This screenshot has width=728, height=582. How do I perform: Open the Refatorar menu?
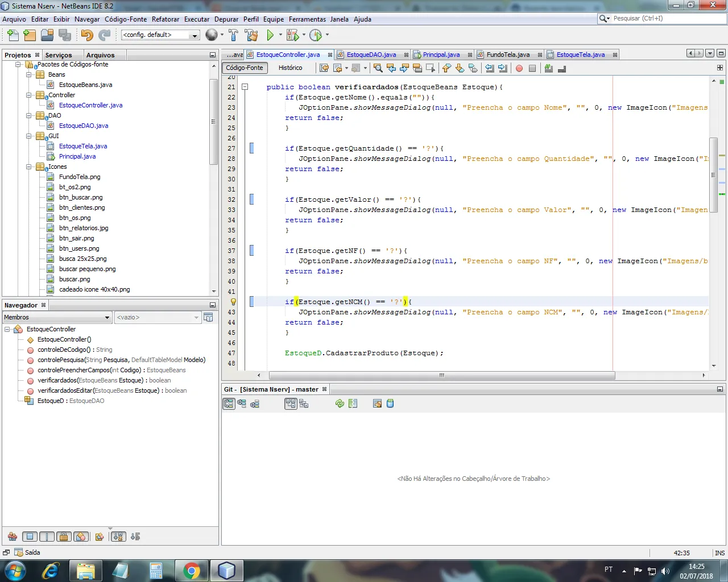(x=165, y=19)
